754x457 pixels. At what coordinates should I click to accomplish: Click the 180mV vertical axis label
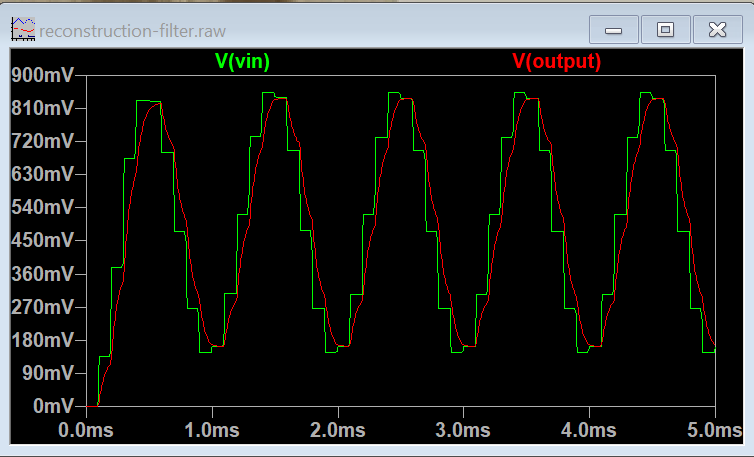pyautogui.click(x=43, y=341)
